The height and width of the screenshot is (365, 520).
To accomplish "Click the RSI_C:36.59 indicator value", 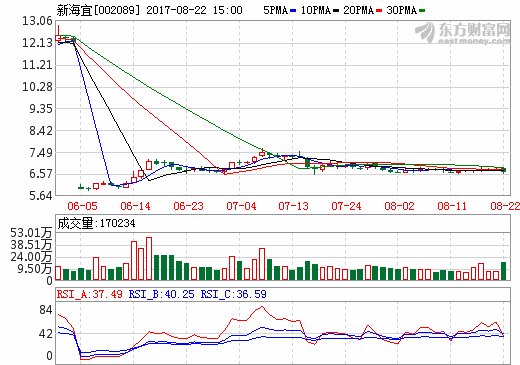I will tap(234, 294).
